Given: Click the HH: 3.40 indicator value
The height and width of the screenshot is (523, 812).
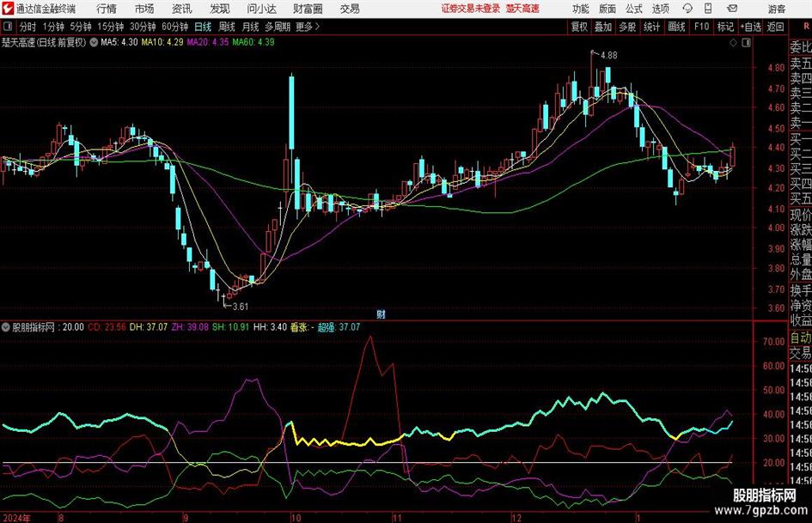Looking at the screenshot, I should pyautogui.click(x=271, y=327).
